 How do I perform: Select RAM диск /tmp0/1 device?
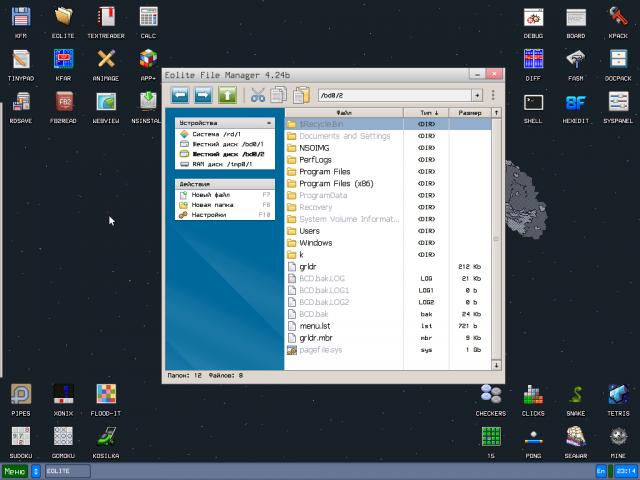(221, 163)
